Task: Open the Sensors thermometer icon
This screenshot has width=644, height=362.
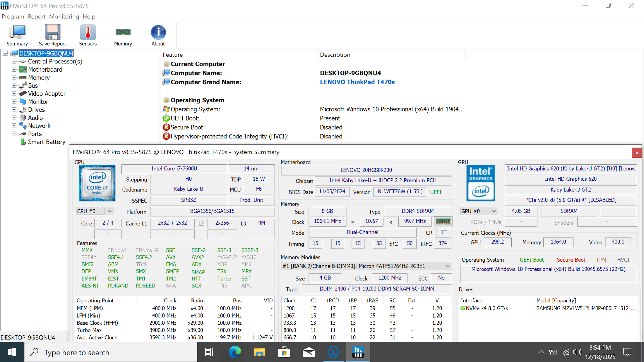Action: tap(88, 35)
